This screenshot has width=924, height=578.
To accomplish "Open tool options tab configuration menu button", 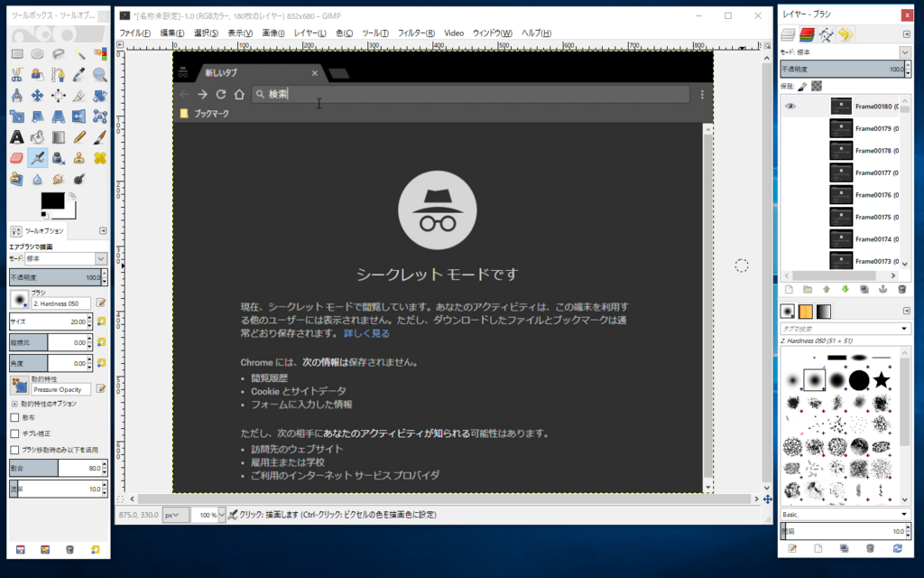I will coord(103,230).
